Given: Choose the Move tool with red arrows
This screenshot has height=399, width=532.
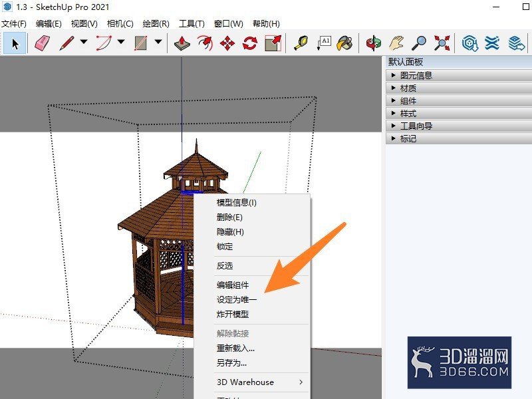Looking at the screenshot, I should [x=227, y=43].
